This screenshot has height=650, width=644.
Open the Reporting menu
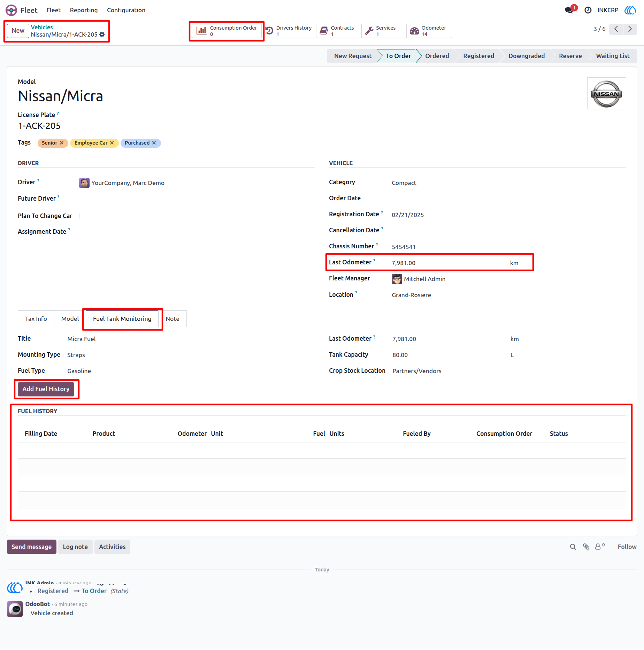[84, 10]
